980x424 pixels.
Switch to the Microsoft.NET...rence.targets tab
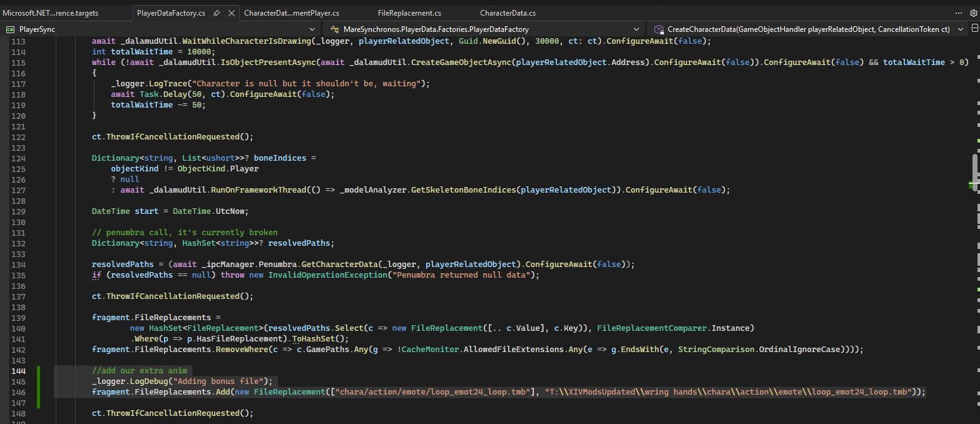pos(50,13)
